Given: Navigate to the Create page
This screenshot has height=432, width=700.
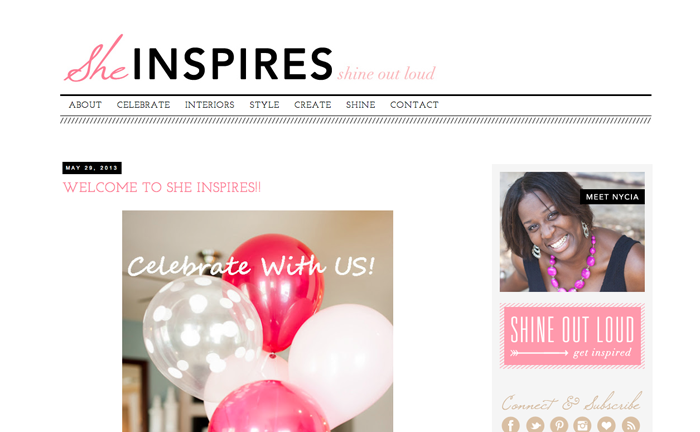Looking at the screenshot, I should click(x=312, y=105).
